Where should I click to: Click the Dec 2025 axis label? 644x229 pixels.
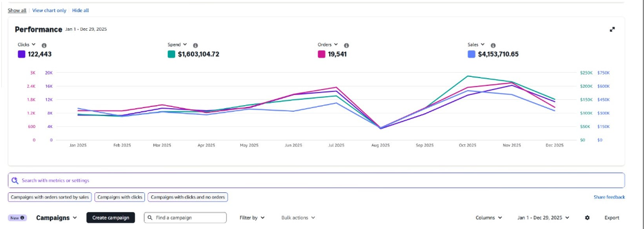(x=554, y=145)
